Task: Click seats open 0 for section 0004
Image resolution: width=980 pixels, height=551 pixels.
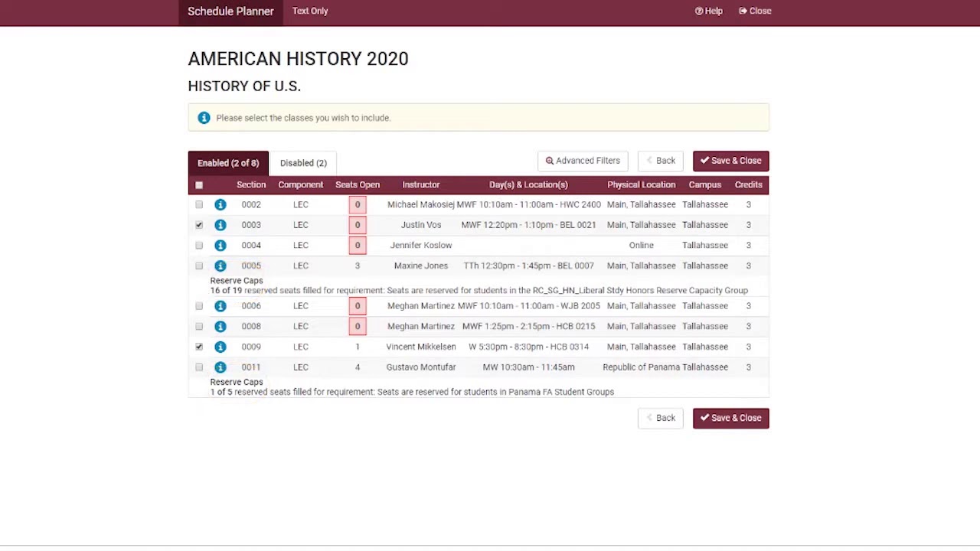Action: 358,245
